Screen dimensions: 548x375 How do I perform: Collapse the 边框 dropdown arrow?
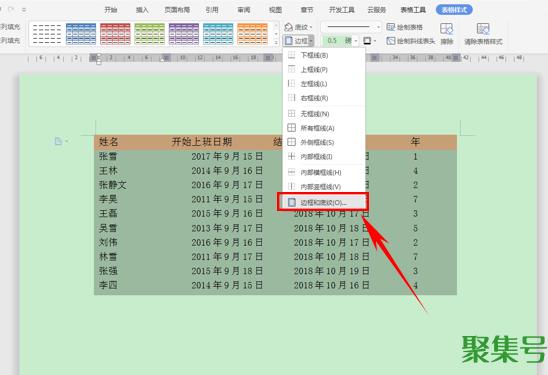tap(311, 41)
